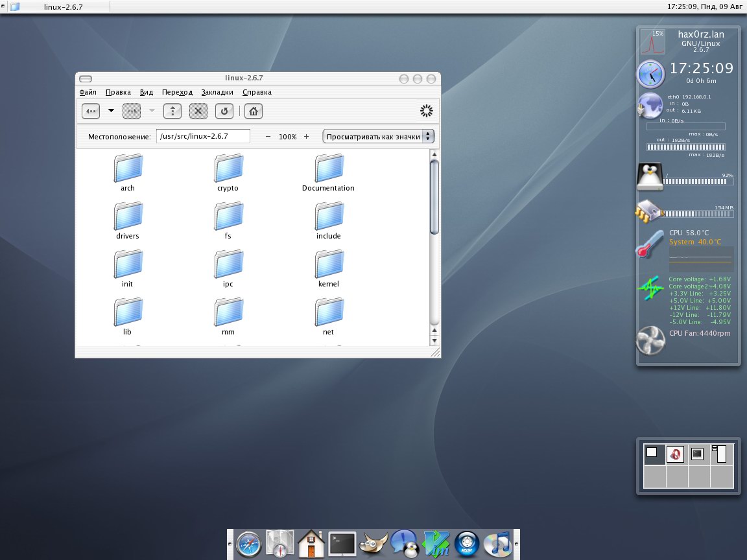
Task: Go to the Home folder in toolbar
Action: 254,111
